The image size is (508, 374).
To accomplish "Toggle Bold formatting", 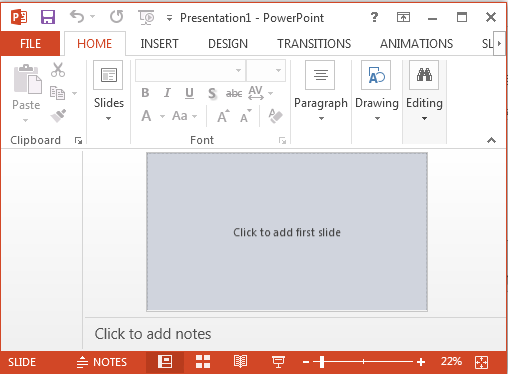I will point(145,93).
